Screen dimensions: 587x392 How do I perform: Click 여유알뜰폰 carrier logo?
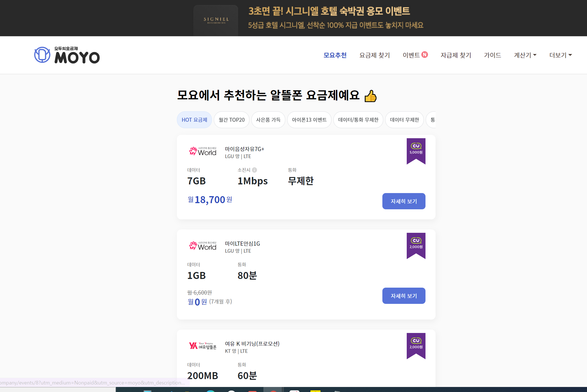click(203, 346)
